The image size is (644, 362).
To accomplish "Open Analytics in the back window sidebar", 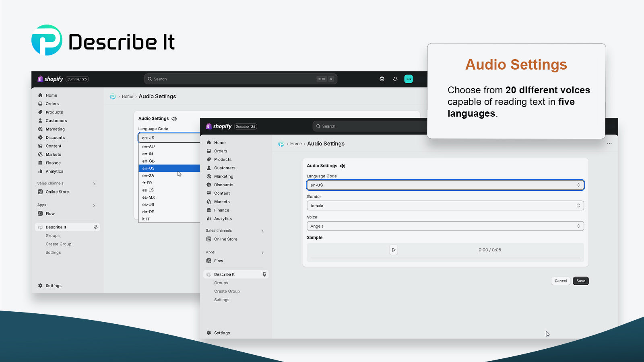I will 54,171.
